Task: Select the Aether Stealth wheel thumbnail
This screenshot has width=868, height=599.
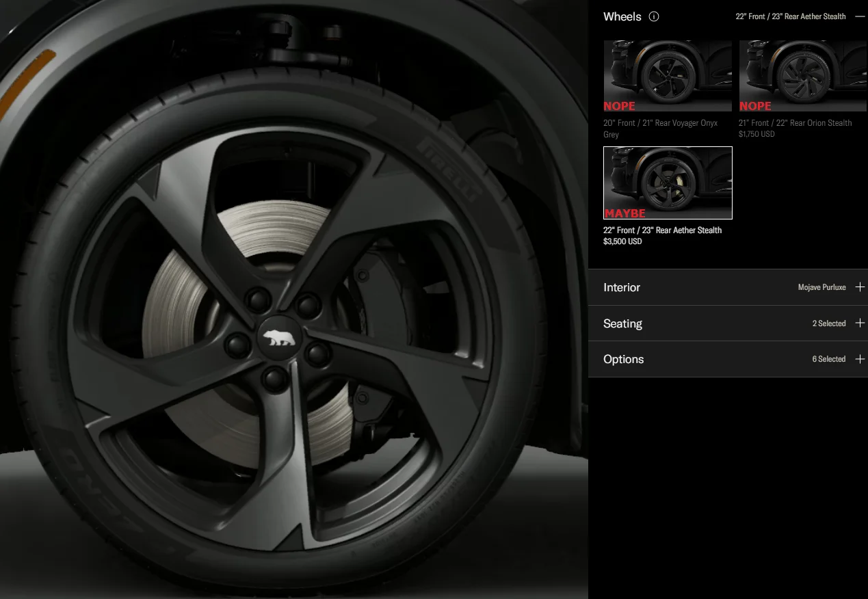Action: [x=668, y=183]
